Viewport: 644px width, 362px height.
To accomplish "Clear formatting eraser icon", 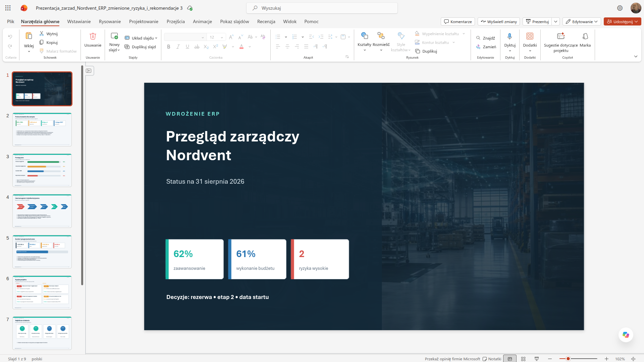I will (x=263, y=37).
